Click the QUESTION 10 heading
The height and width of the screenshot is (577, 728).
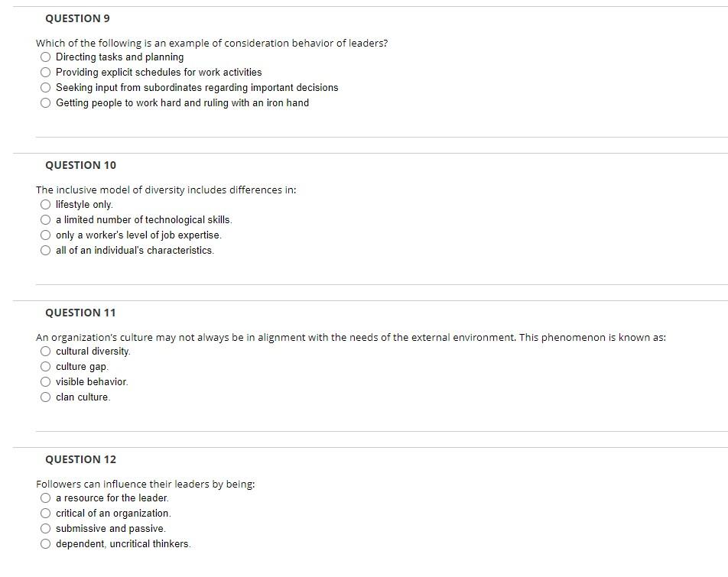tap(80, 165)
